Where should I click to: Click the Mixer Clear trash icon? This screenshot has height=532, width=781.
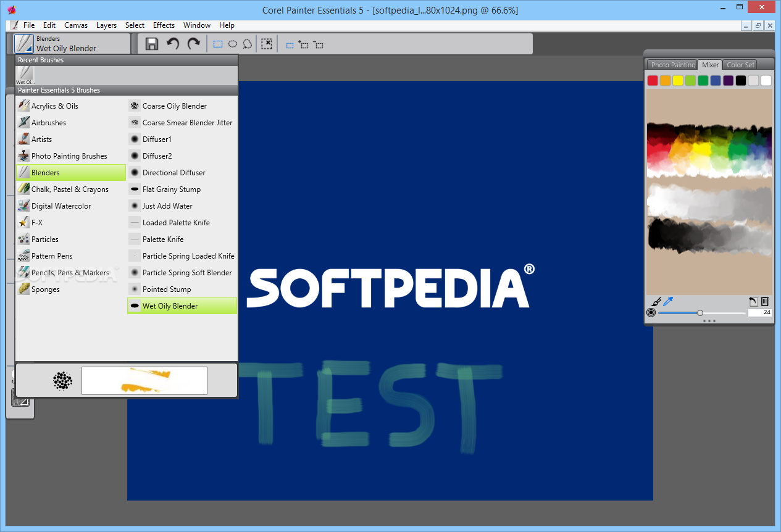tap(765, 302)
